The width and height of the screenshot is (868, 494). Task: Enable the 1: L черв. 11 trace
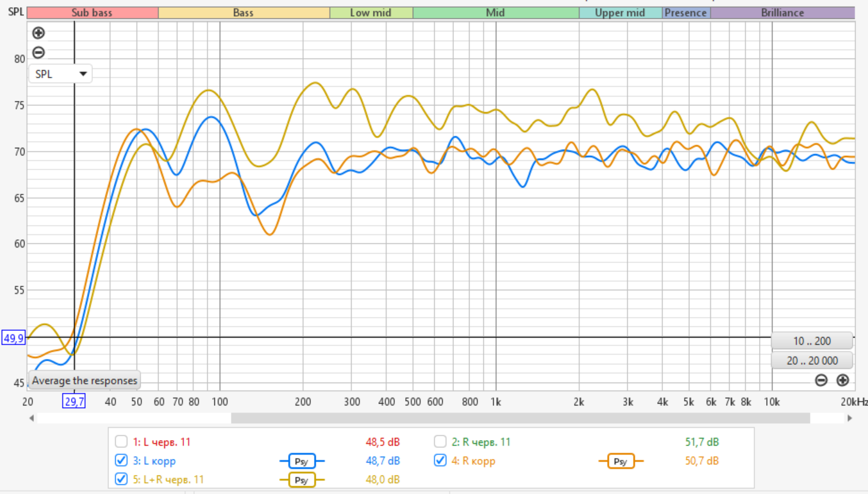click(x=122, y=442)
